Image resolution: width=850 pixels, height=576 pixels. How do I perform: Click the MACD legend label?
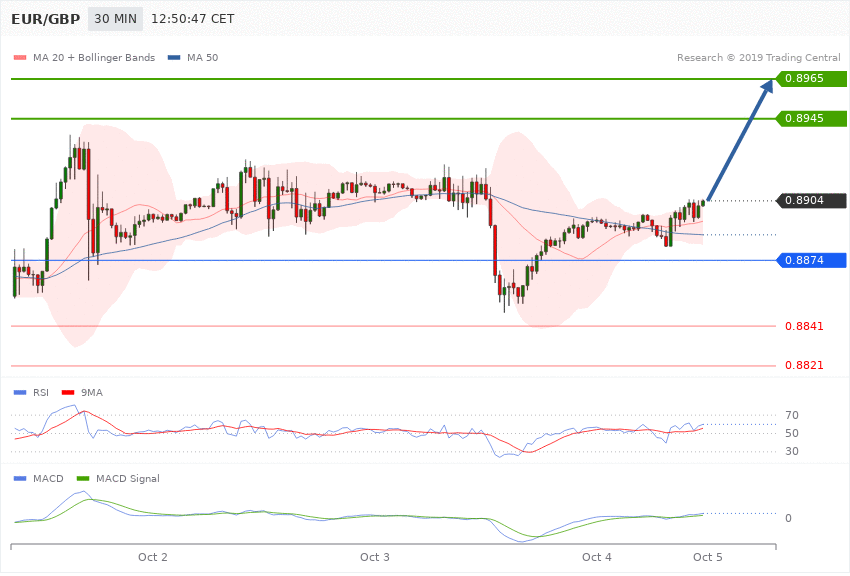pyautogui.click(x=48, y=478)
